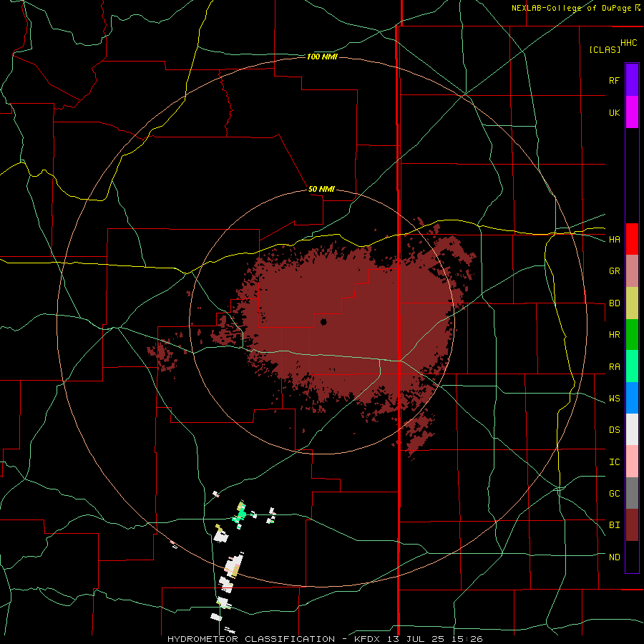Click the KFDX radar site identifier
The width and height of the screenshot is (644, 644).
pos(368,639)
